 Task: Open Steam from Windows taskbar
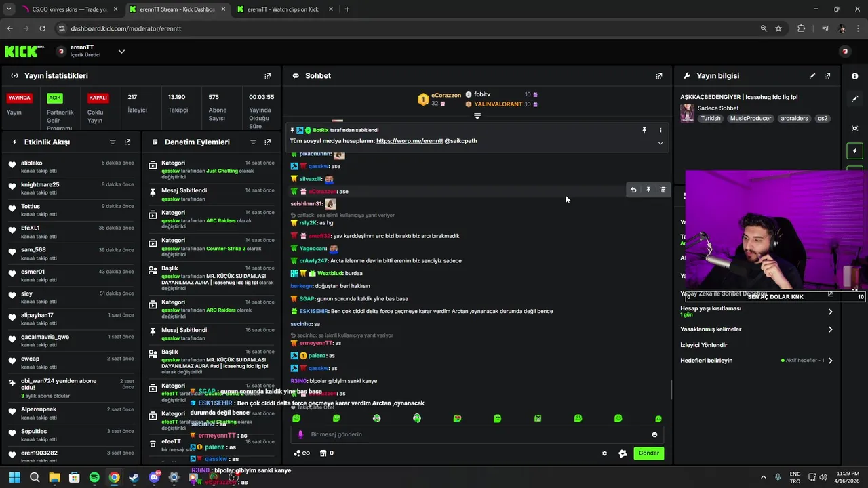coord(134,478)
